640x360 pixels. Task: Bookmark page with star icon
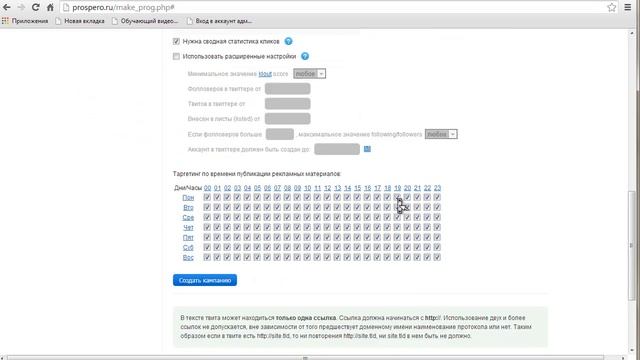coord(611,7)
